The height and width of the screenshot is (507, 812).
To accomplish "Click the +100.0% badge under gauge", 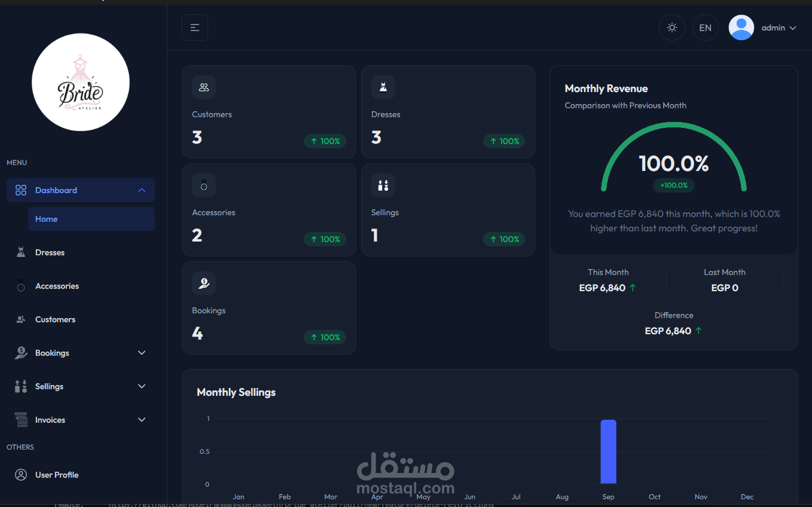I will 674,185.
